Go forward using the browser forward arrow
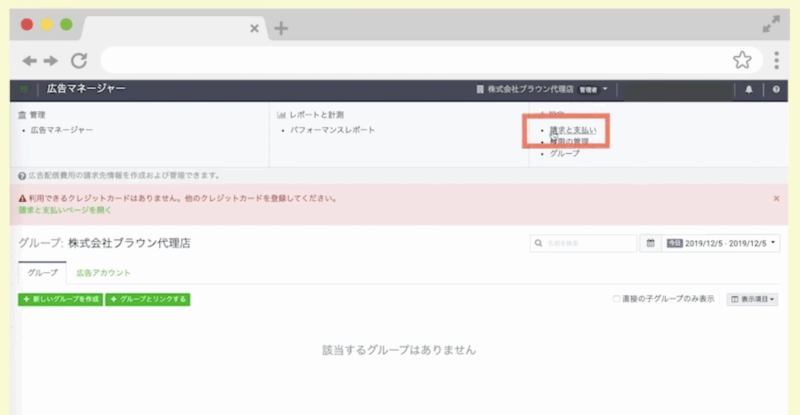 [x=51, y=61]
